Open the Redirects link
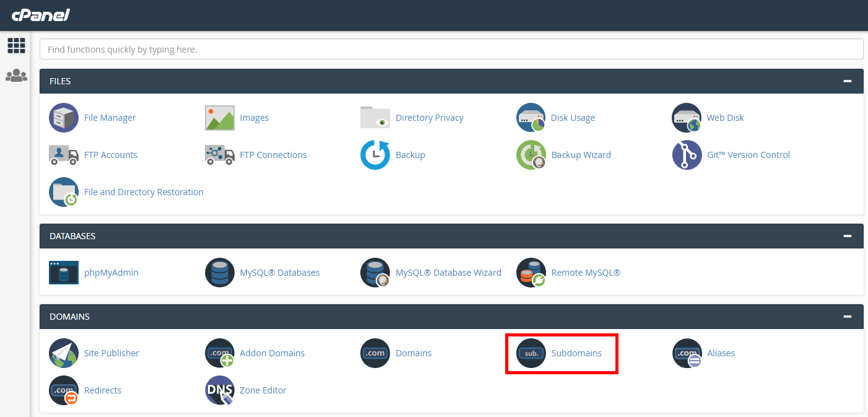868x417 pixels. [x=103, y=390]
